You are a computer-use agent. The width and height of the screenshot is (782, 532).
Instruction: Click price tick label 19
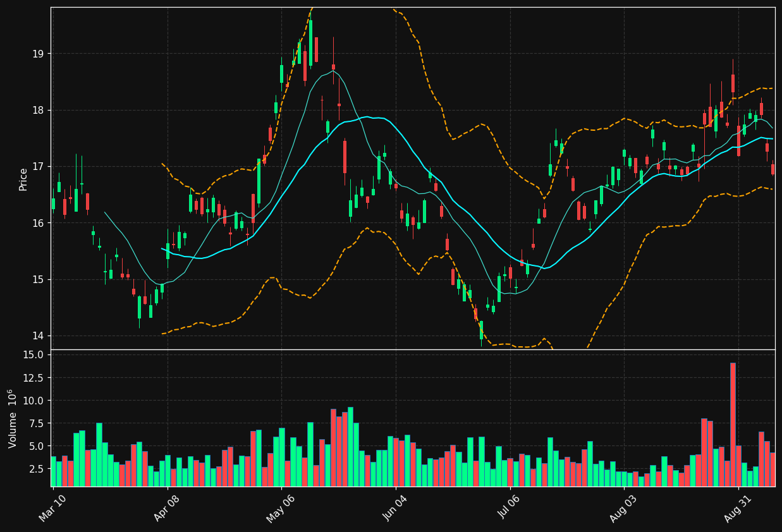tap(39, 54)
